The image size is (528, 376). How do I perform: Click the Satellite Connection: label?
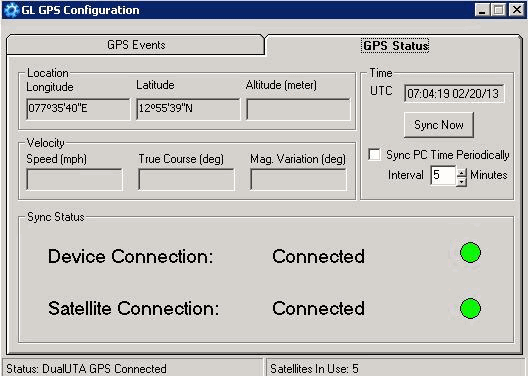[134, 308]
